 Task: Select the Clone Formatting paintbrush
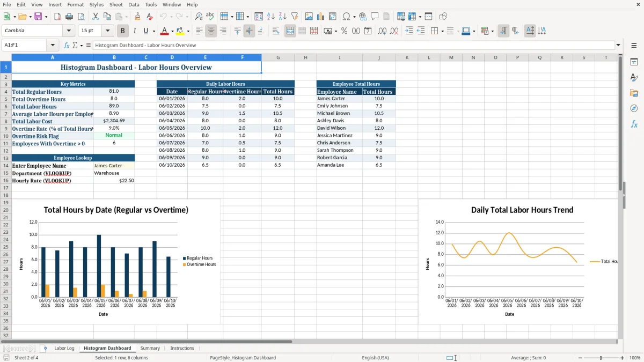coord(138,17)
